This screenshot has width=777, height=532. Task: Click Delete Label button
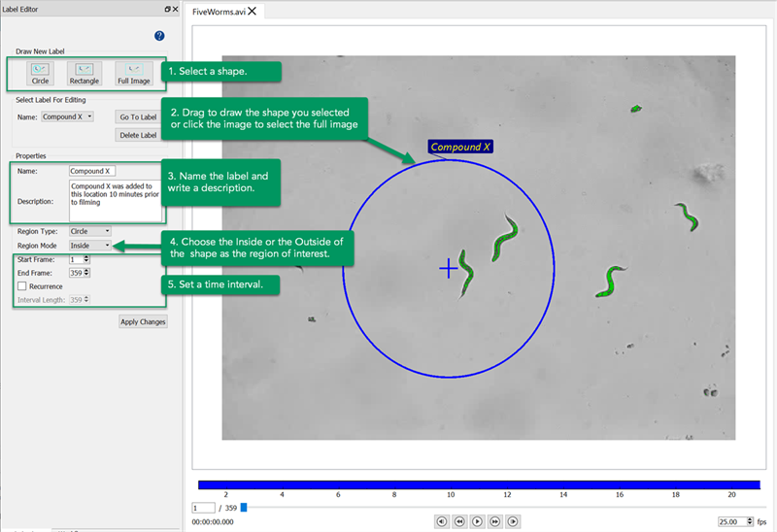[138, 135]
